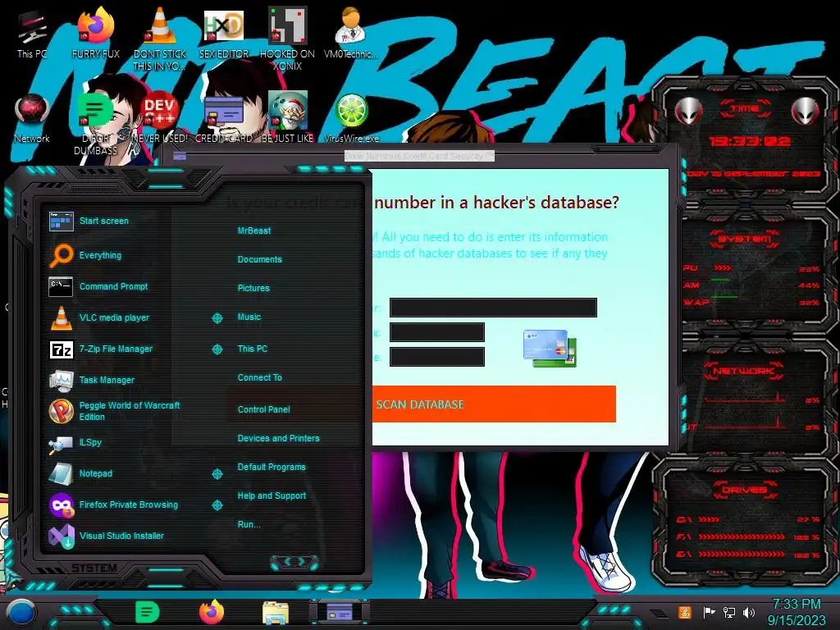Image resolution: width=840 pixels, height=630 pixels.
Task: Launch Start screen from start menu
Action: coord(104,221)
